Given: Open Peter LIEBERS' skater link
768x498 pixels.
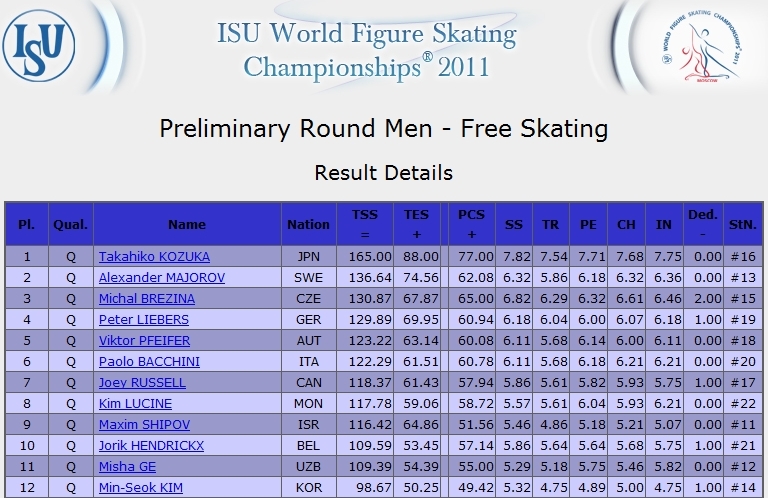Looking at the screenshot, I should [x=144, y=320].
